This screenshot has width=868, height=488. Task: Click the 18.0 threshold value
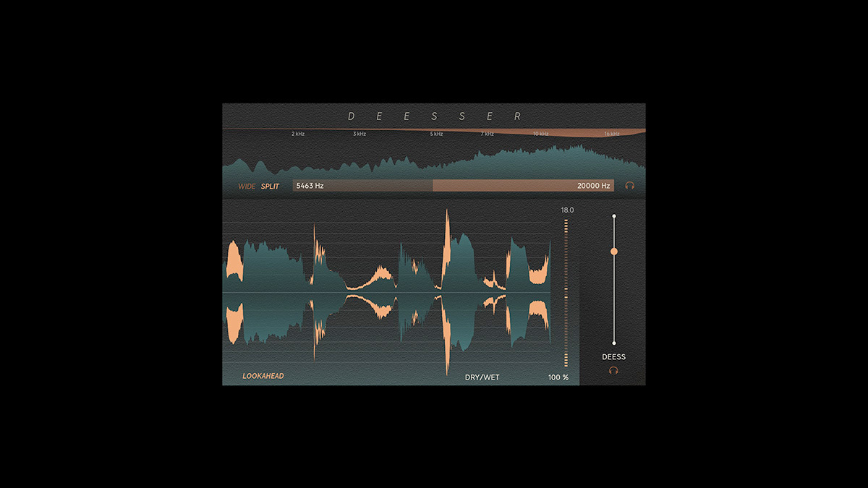point(567,210)
